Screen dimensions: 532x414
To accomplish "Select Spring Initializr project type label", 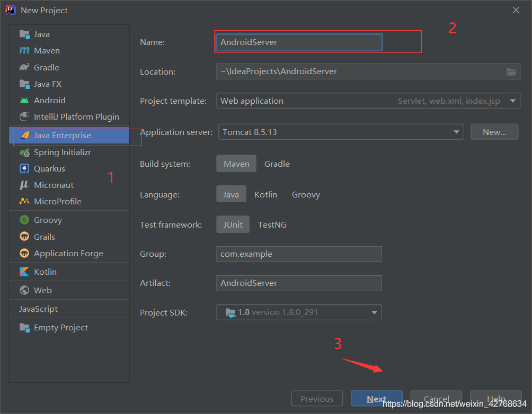I will tap(63, 152).
